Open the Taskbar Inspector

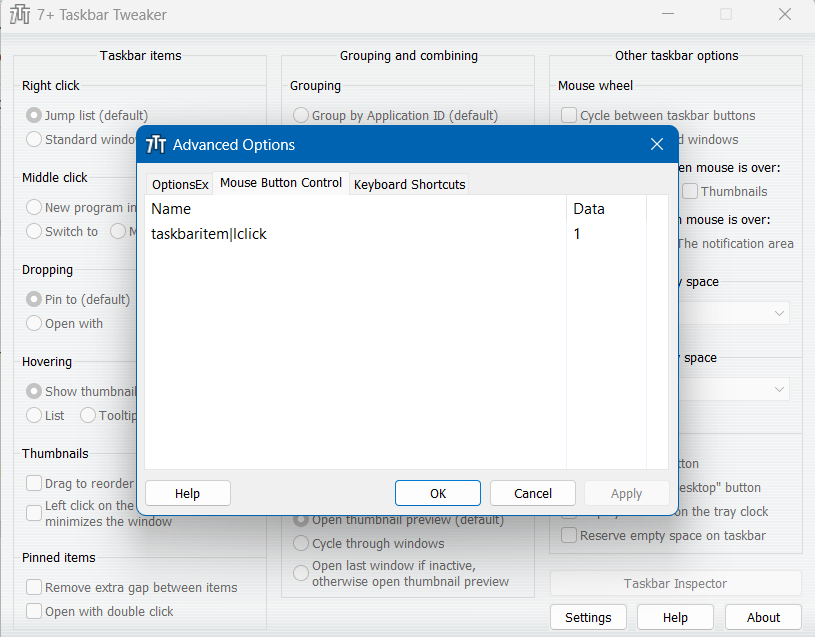[x=675, y=583]
